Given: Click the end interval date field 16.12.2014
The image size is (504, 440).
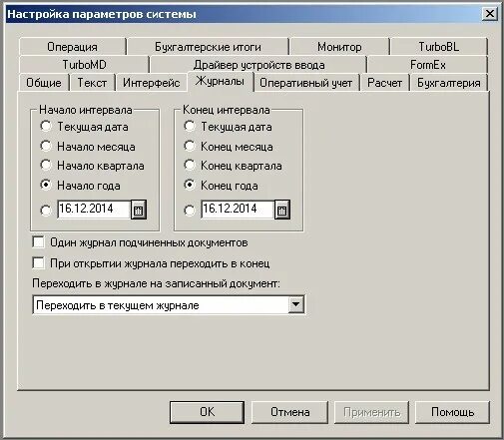Looking at the screenshot, I should (238, 210).
